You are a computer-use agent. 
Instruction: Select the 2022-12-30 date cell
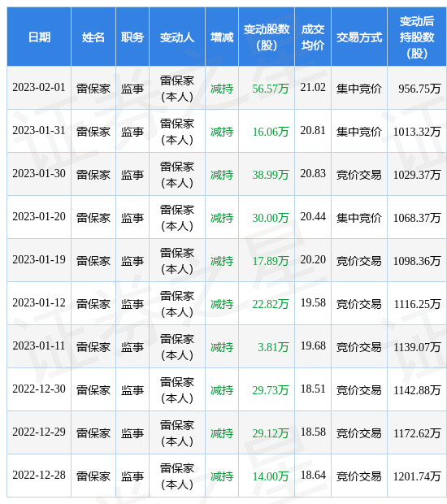[39, 389]
